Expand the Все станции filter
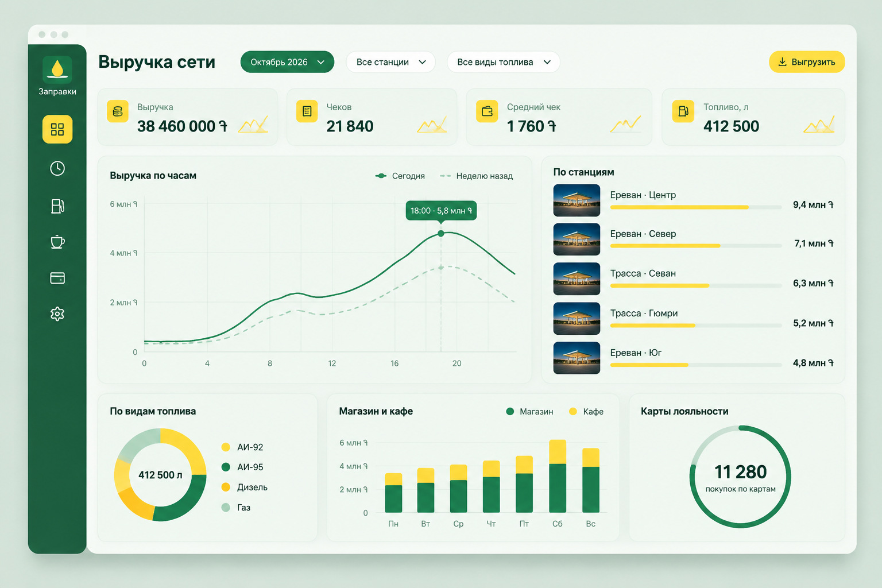The image size is (882, 588). (x=390, y=62)
